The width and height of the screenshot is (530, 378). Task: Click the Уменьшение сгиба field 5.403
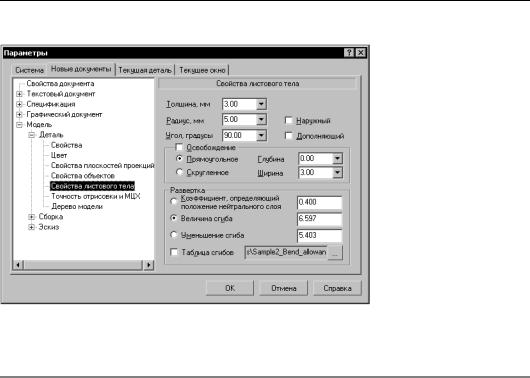[319, 235]
